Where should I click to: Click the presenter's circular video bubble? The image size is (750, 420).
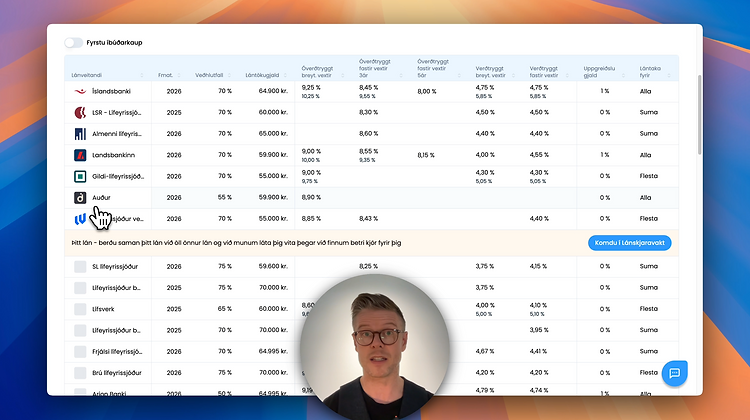coord(375,347)
